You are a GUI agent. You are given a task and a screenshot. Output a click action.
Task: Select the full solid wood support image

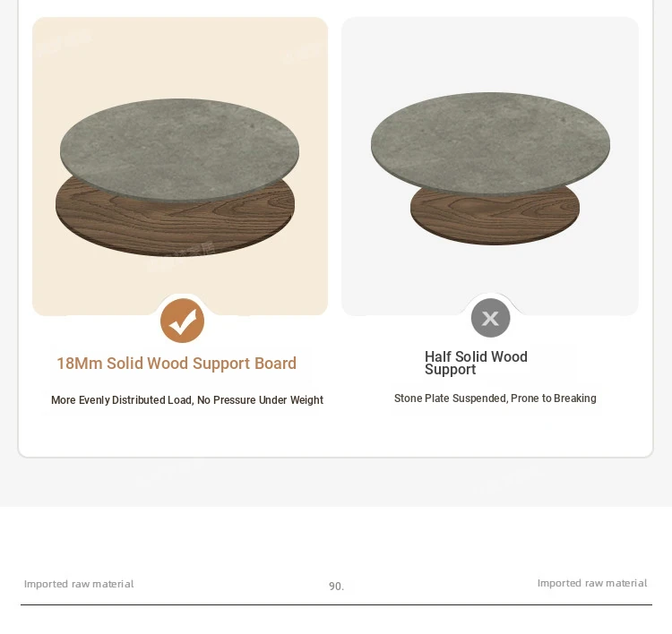tap(180, 167)
